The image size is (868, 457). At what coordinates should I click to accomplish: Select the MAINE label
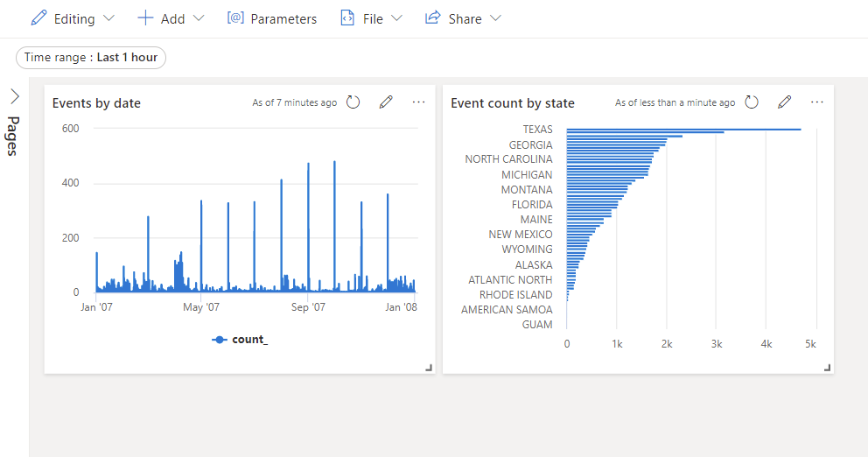coord(536,220)
